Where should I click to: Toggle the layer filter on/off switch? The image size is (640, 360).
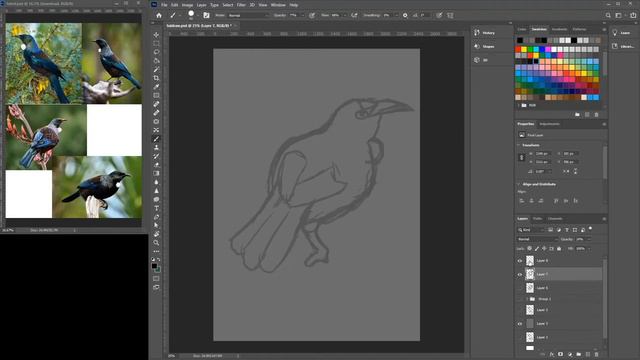pyautogui.click(x=591, y=229)
